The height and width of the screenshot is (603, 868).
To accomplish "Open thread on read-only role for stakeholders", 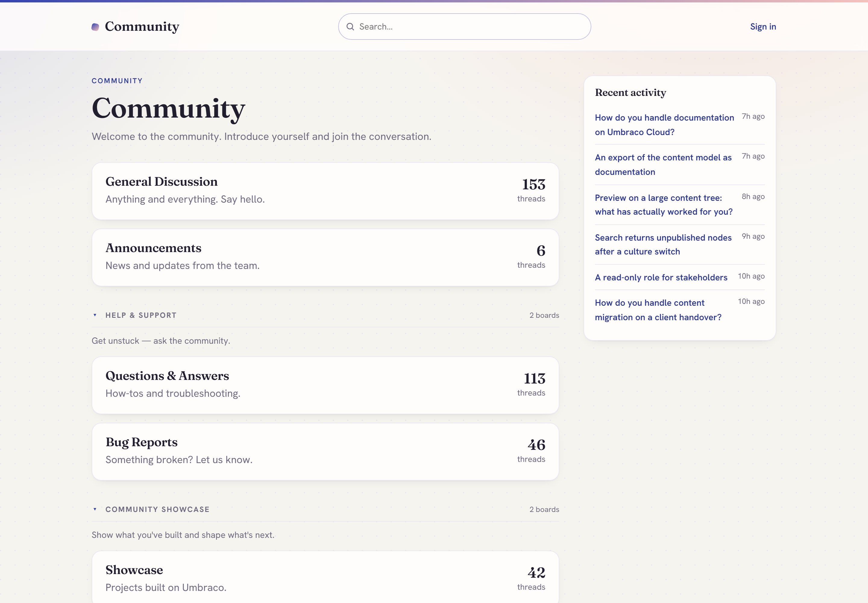I will pyautogui.click(x=661, y=277).
